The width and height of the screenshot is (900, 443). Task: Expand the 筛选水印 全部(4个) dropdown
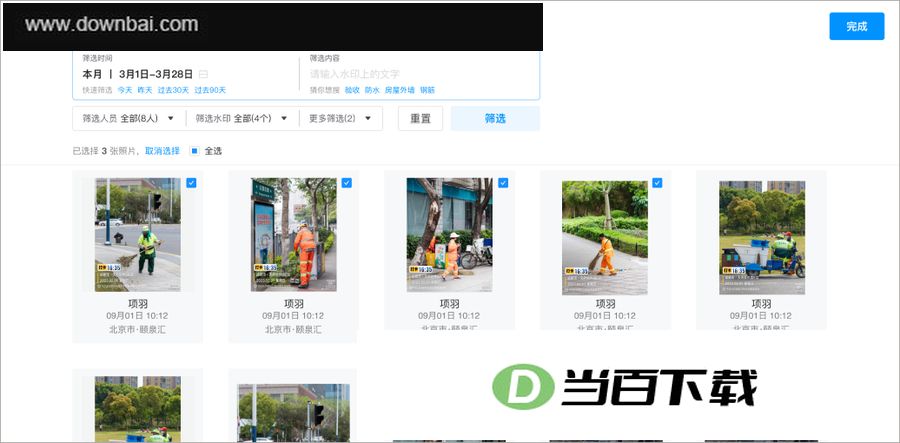242,118
